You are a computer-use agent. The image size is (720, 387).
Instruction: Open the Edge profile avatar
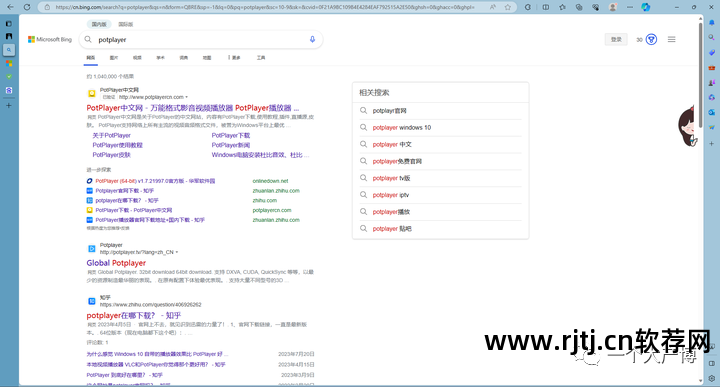pos(613,7)
